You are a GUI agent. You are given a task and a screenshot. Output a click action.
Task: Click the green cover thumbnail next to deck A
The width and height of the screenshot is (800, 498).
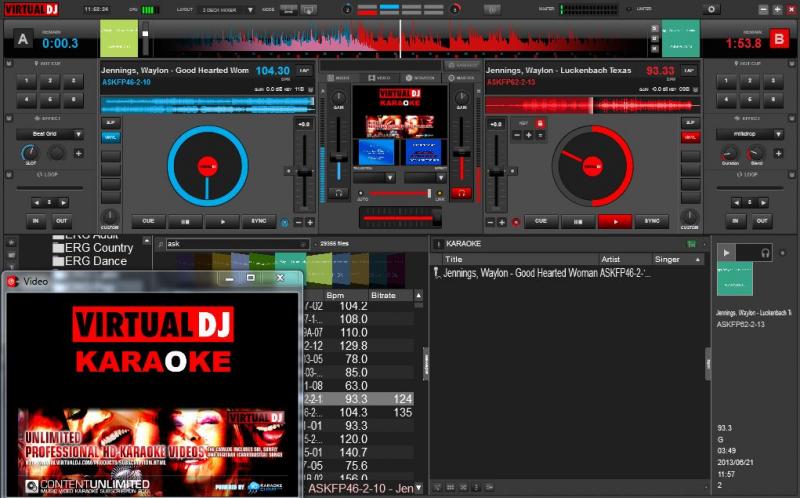pos(119,38)
